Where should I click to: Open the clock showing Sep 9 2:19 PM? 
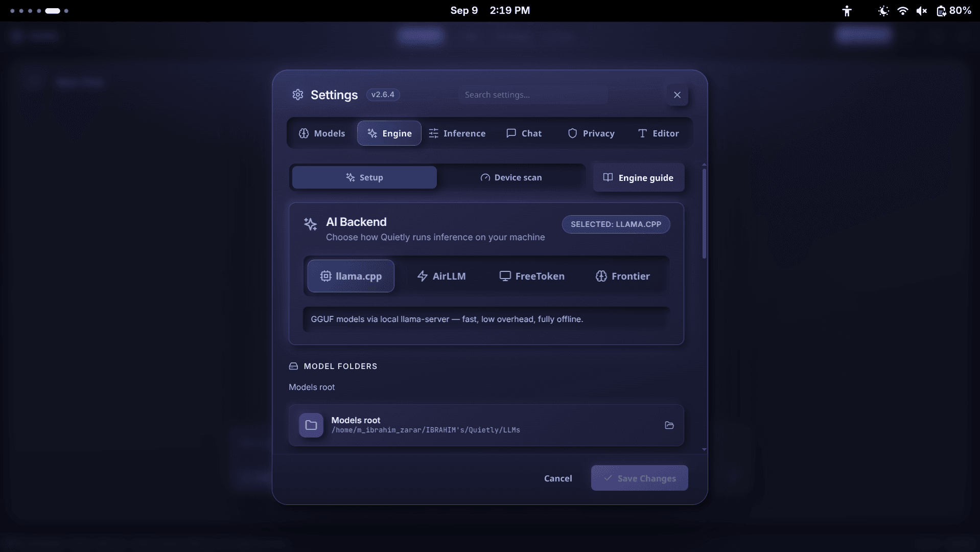[x=490, y=11]
